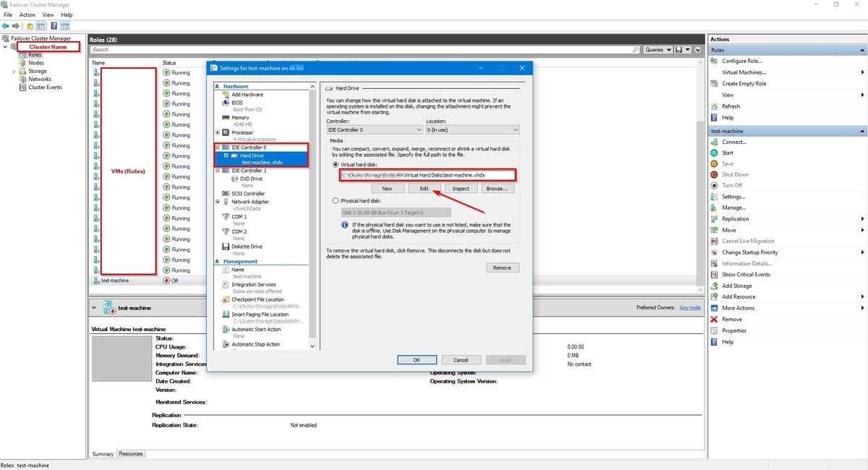Click the Connect icon in Actions pane
The image size is (868, 470).
pyautogui.click(x=715, y=142)
